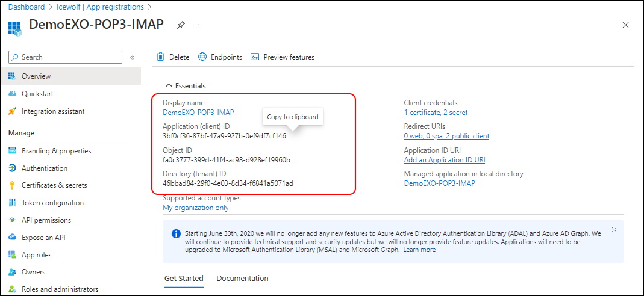
Task: Click the API permissions icon
Action: point(12,220)
